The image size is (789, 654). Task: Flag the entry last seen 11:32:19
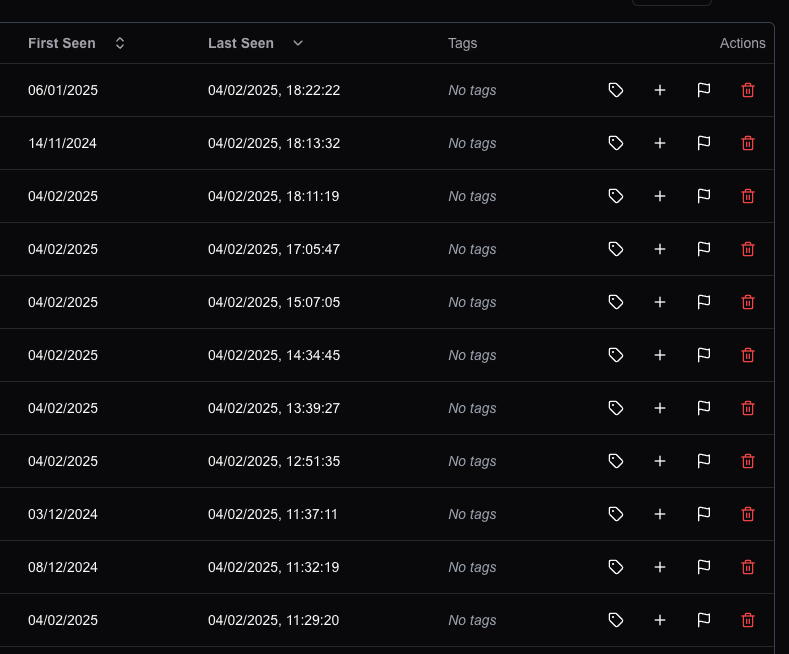click(x=704, y=567)
